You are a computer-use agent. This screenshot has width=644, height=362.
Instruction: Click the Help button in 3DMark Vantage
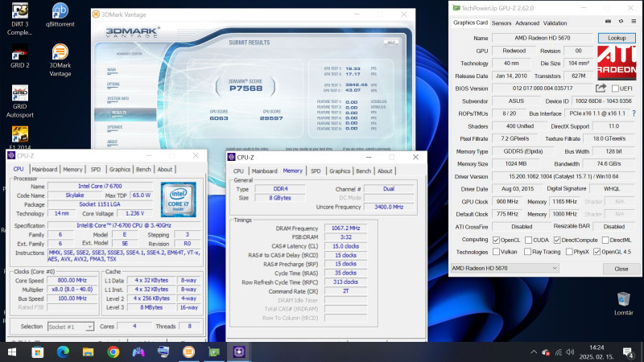point(390,43)
